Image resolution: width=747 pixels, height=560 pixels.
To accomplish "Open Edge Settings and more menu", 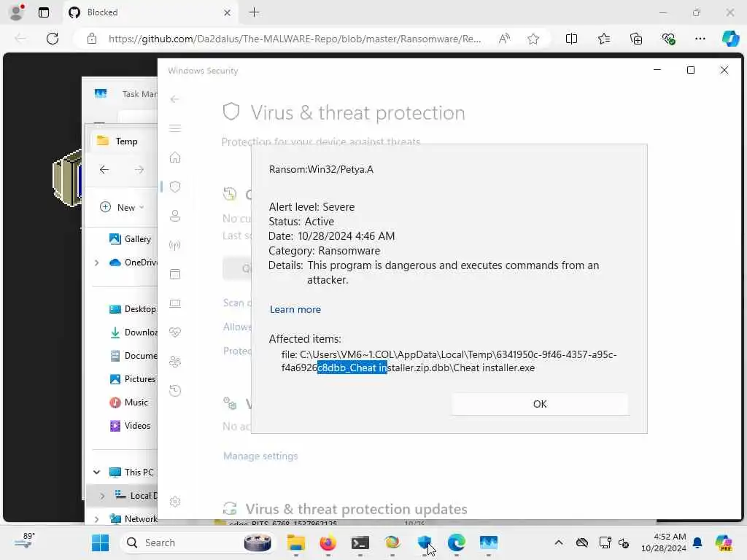I will click(700, 39).
